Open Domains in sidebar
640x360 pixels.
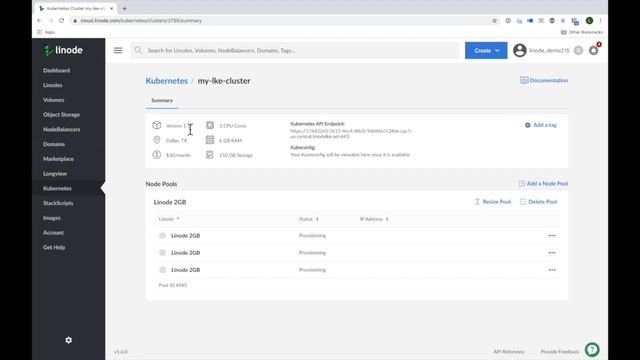[54, 144]
